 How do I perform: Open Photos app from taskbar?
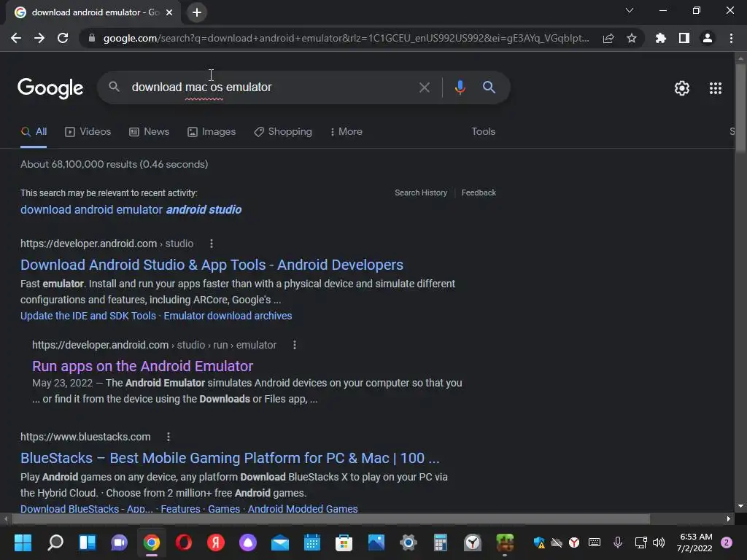[376, 542]
